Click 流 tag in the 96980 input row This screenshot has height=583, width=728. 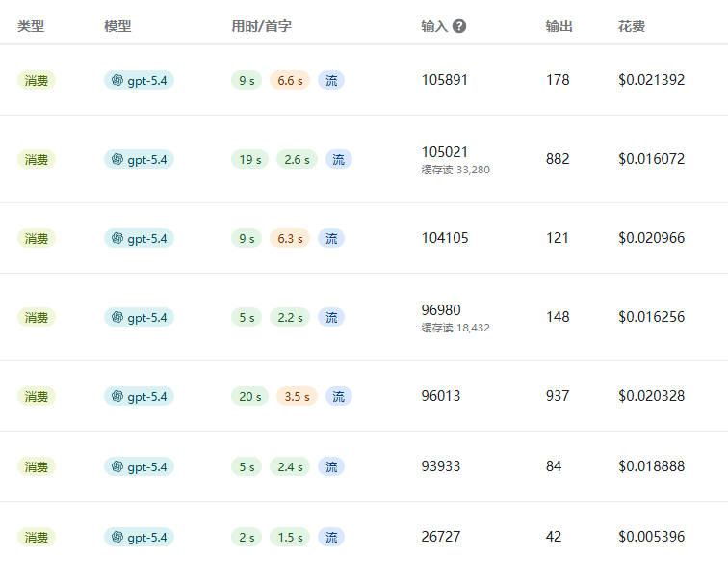[x=331, y=317]
